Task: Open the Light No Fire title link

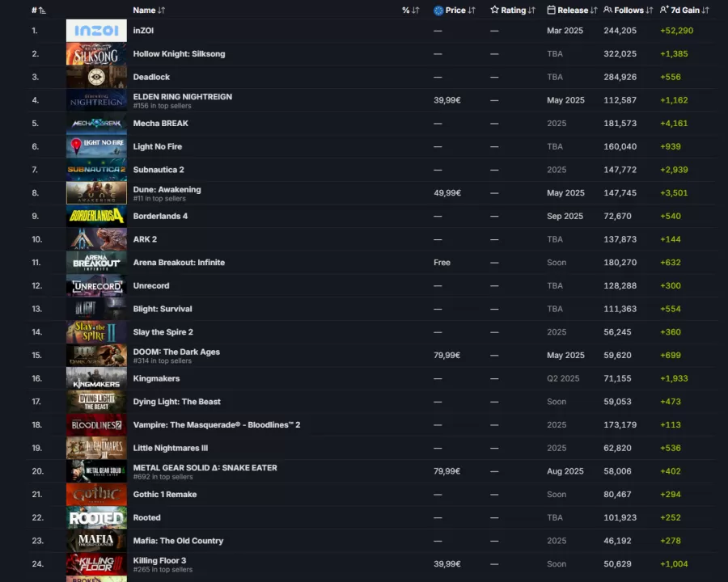Action: coord(158,146)
